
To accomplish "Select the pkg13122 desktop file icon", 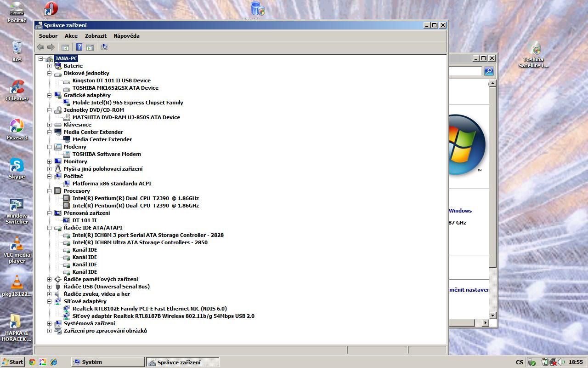I will coord(17,286).
